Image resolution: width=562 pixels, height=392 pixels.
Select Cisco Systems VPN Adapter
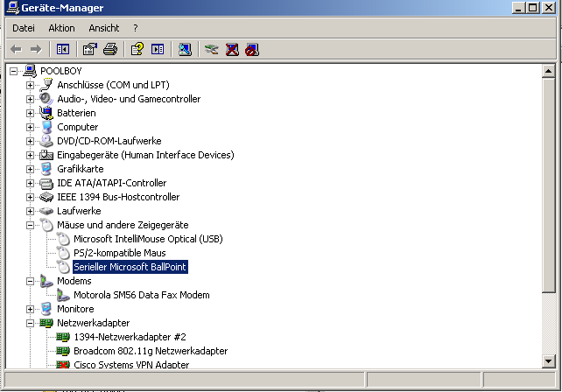coord(131,364)
